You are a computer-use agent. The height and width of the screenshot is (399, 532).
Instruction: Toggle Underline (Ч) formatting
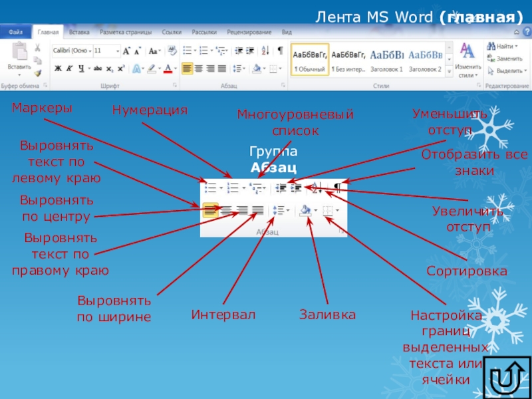coord(81,69)
